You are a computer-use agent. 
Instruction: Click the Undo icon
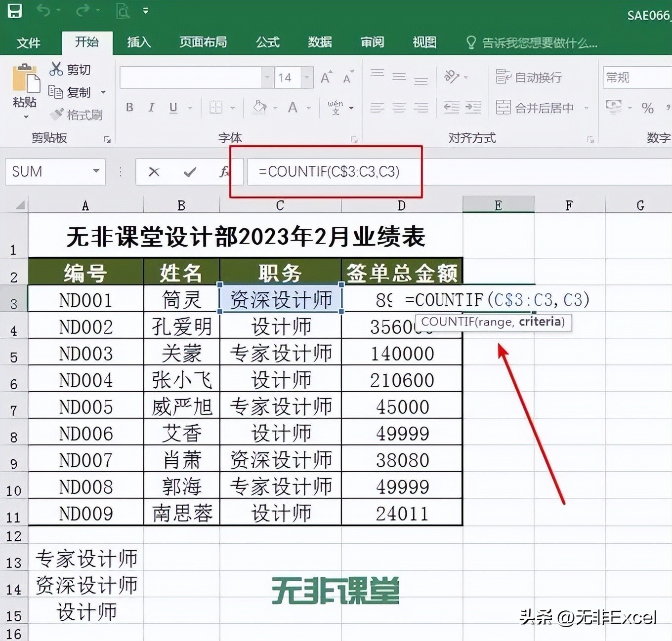43,11
